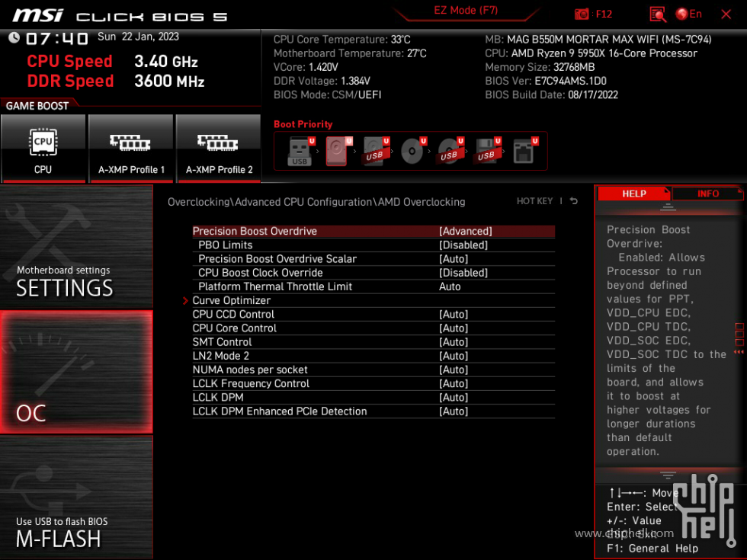Change LCLK DPM [Auto] setting
Viewport: 747px width, 560px height.
[x=454, y=397]
